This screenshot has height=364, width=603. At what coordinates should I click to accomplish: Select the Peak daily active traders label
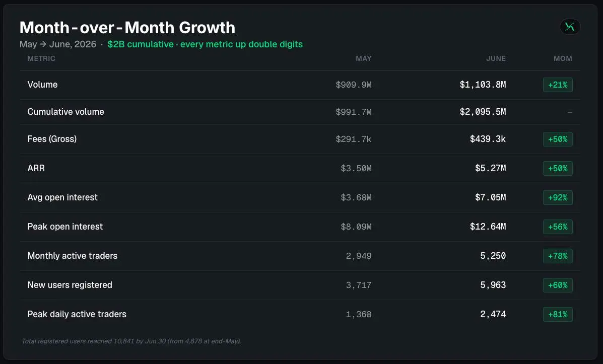[77, 314]
